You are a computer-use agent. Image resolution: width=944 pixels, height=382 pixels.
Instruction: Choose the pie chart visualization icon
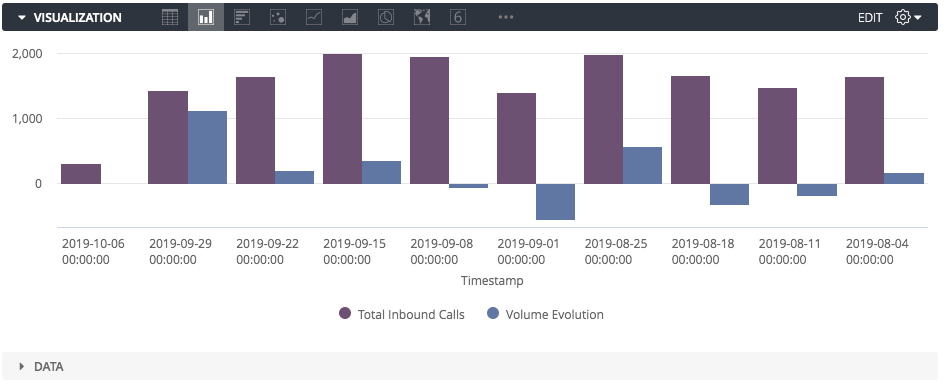(x=386, y=17)
